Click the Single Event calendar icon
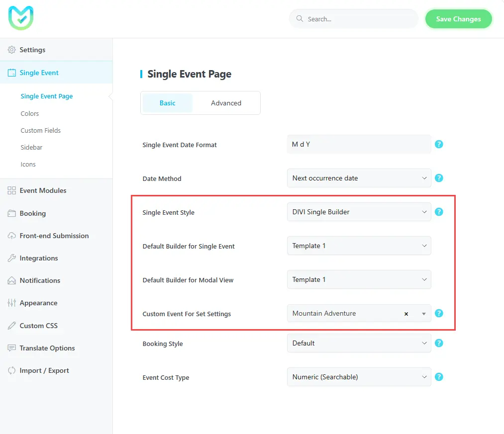 tap(11, 73)
